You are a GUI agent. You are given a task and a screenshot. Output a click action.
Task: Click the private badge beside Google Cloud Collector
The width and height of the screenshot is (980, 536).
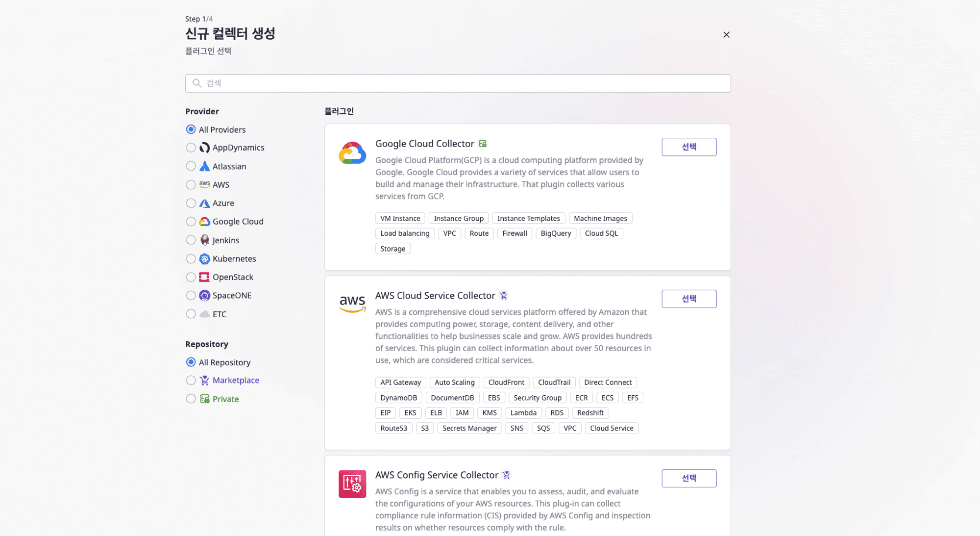(x=483, y=144)
